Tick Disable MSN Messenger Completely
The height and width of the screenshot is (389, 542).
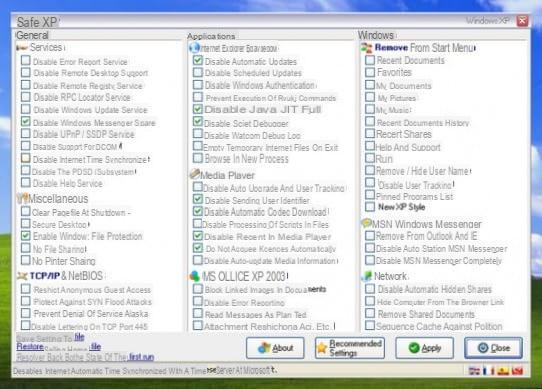click(370, 260)
